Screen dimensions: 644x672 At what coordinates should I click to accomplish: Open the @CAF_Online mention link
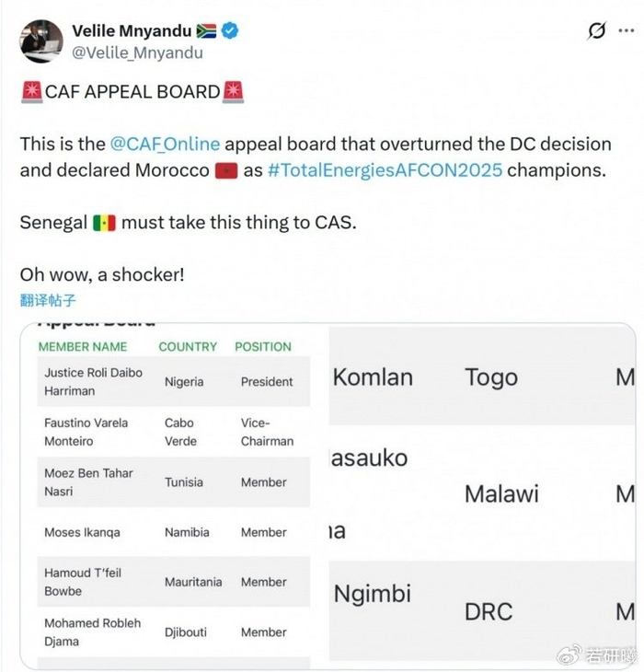[x=166, y=145]
